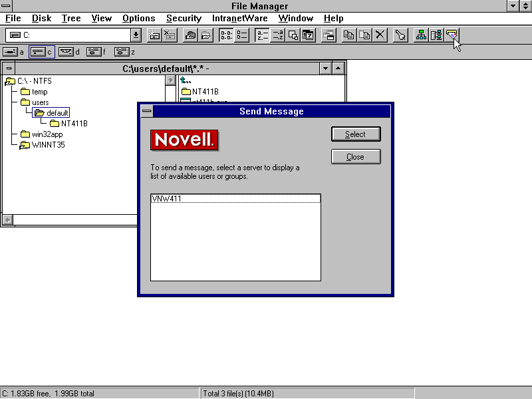Select the default folder in tree
The width and height of the screenshot is (532, 399).
click(51, 113)
